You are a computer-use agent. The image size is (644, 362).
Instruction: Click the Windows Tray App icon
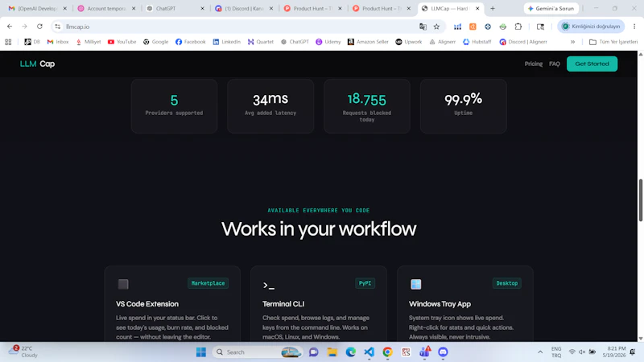(x=415, y=284)
